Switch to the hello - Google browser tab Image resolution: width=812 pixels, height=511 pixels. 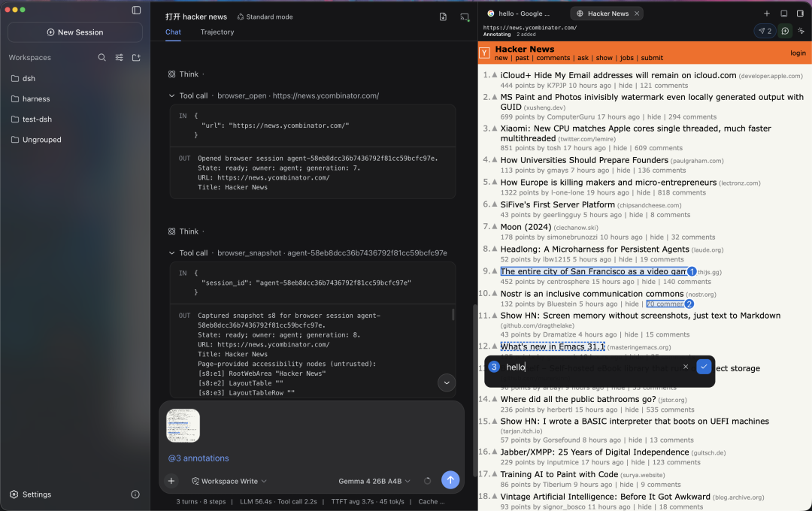pos(520,14)
